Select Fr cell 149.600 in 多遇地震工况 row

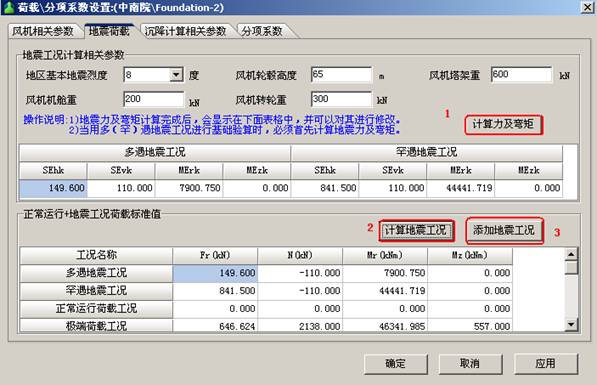[215, 273]
